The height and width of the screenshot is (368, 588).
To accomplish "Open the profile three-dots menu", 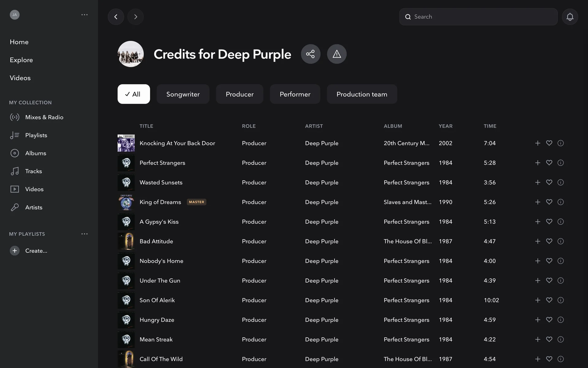I will [85, 15].
